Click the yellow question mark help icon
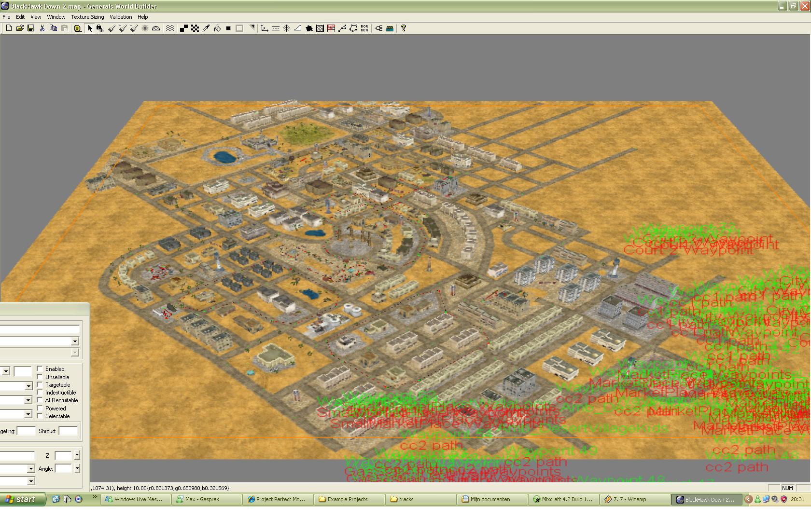Screen dimensions: 811x532 [404, 28]
